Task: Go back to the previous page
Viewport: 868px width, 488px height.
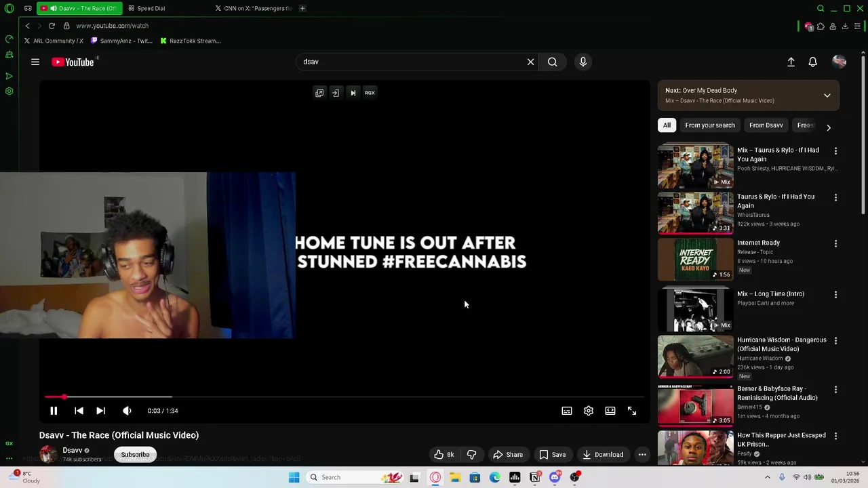Action: (x=27, y=26)
